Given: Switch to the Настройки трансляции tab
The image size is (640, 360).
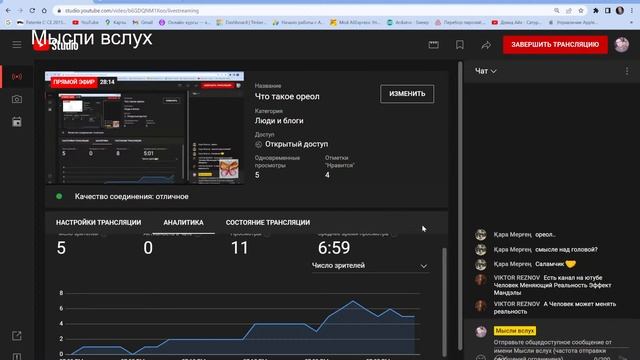Looking at the screenshot, I should tap(98, 222).
